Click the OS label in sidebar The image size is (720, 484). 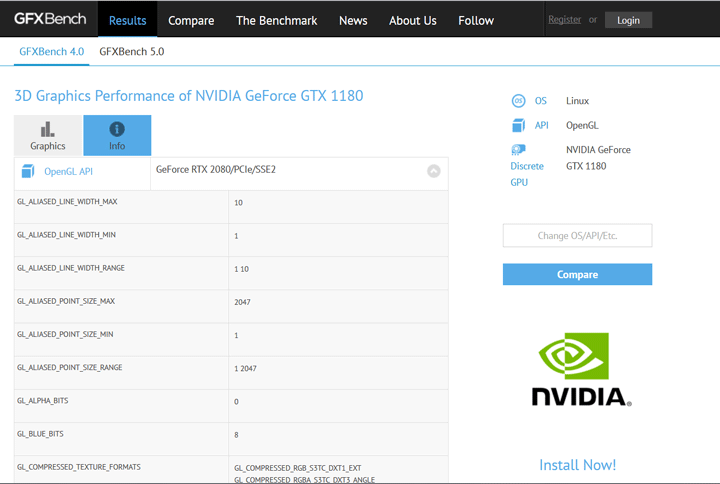(540, 101)
